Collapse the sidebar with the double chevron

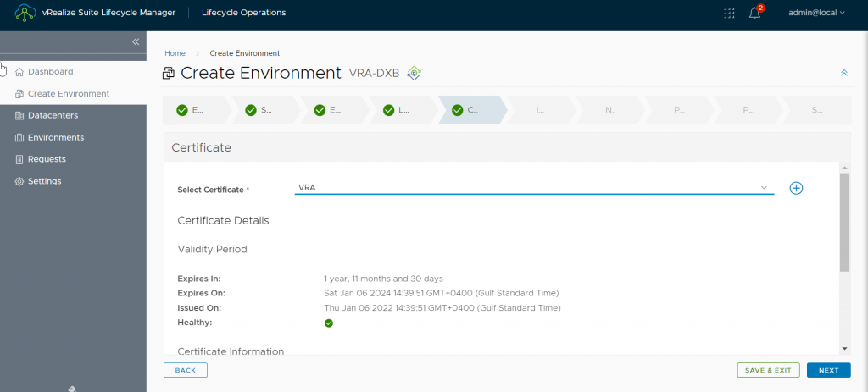point(136,42)
